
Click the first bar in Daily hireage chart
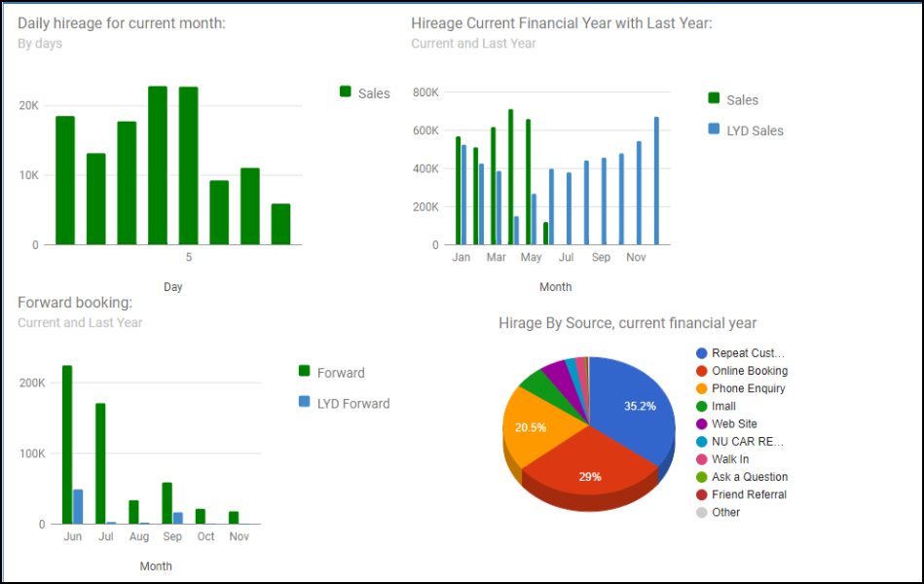(x=65, y=180)
